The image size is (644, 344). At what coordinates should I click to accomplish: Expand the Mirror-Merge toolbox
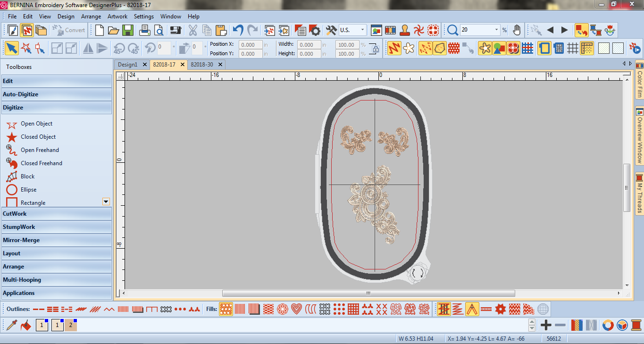tap(57, 240)
